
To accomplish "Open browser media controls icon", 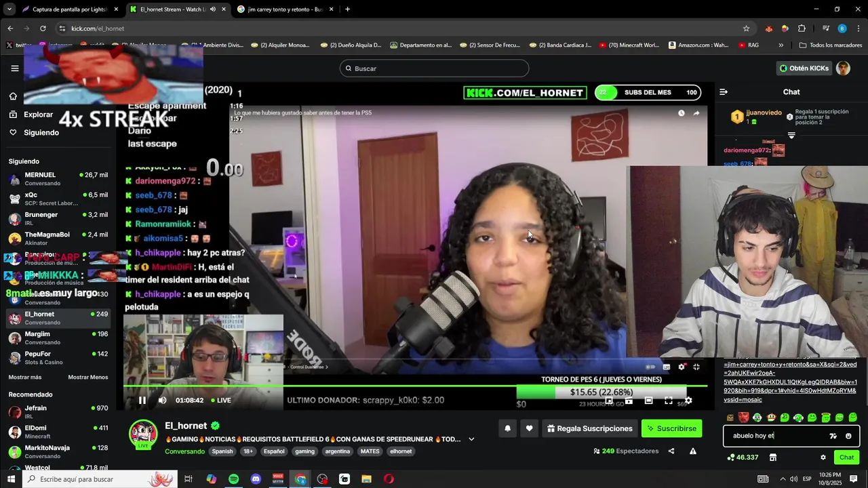I will click(825, 28).
